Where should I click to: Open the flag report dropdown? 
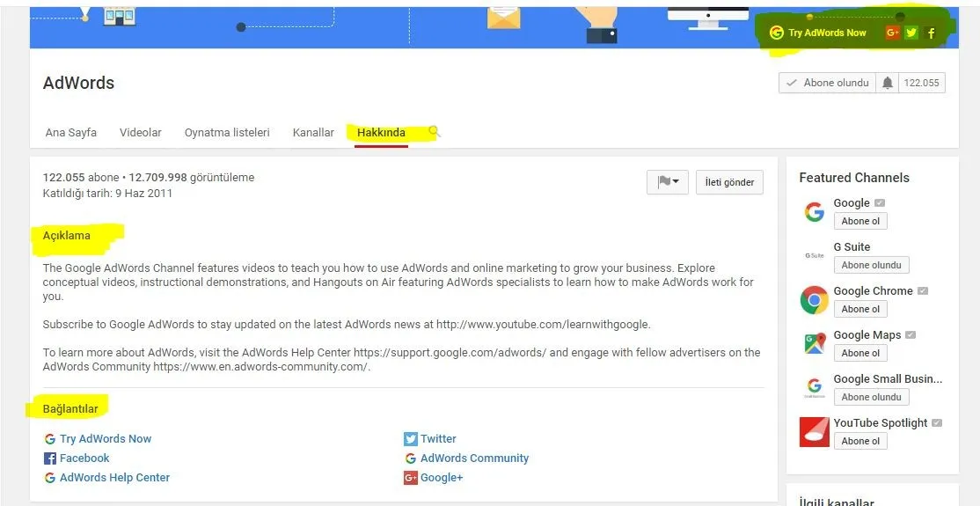click(x=668, y=182)
